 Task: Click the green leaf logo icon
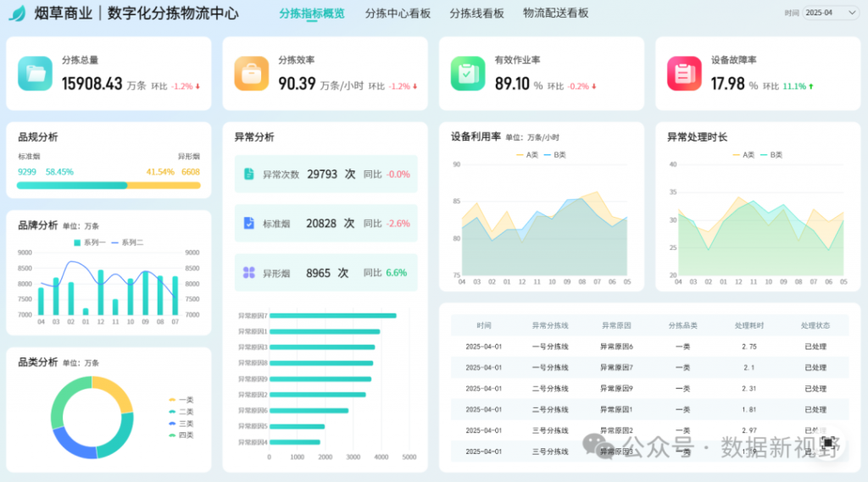[17, 14]
